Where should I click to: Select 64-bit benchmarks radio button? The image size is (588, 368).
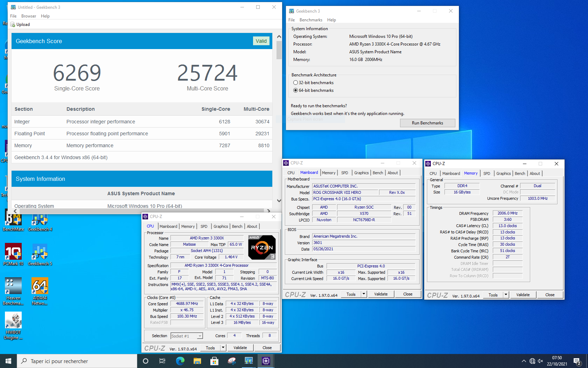[295, 90]
